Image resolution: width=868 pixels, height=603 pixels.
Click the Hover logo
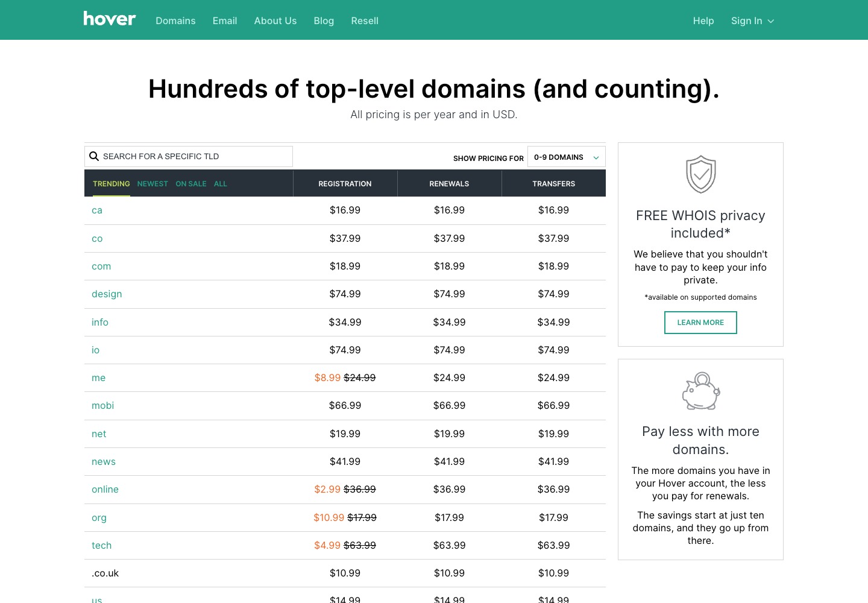pos(110,19)
